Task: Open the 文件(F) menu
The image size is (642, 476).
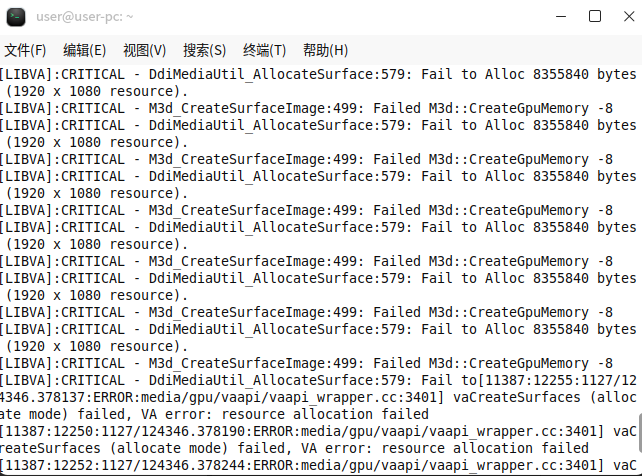Action: tap(25, 50)
